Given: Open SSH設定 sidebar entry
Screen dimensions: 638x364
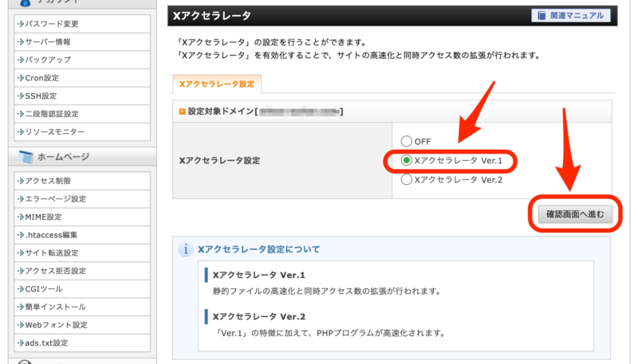Looking at the screenshot, I should tap(82, 96).
